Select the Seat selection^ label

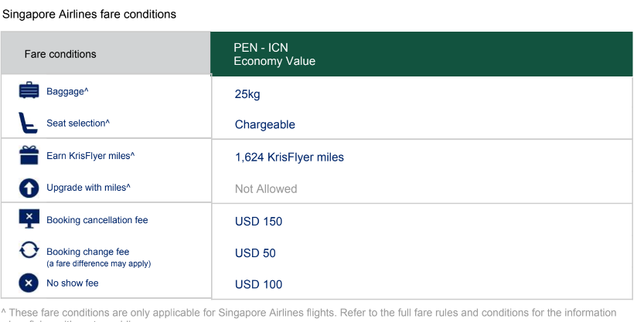(x=78, y=124)
